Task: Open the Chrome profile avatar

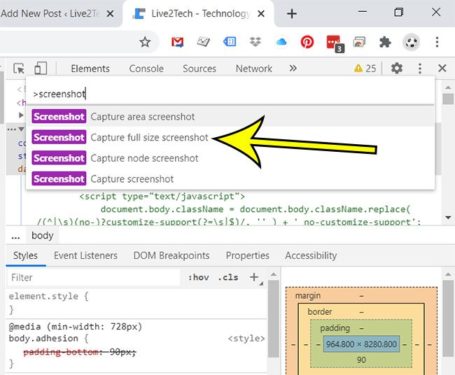Action: 411,42
